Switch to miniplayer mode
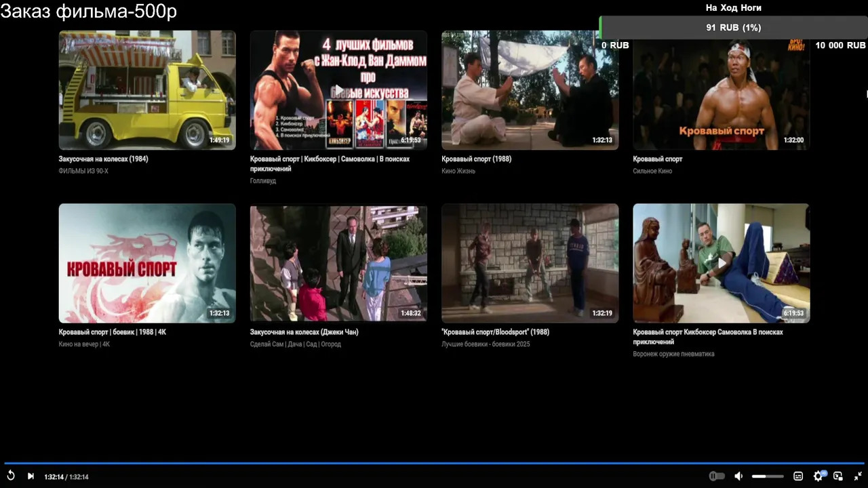868x488 pixels. pyautogui.click(x=838, y=476)
